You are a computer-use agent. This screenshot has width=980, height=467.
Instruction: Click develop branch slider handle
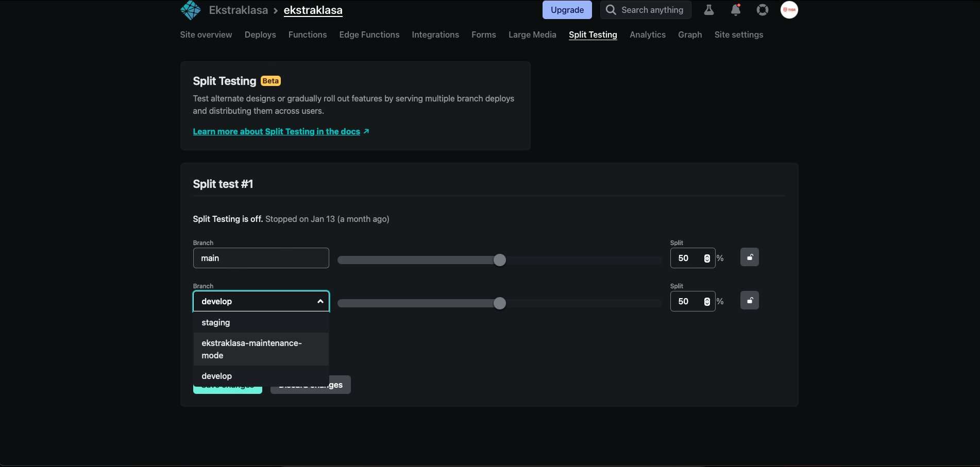[500, 303]
